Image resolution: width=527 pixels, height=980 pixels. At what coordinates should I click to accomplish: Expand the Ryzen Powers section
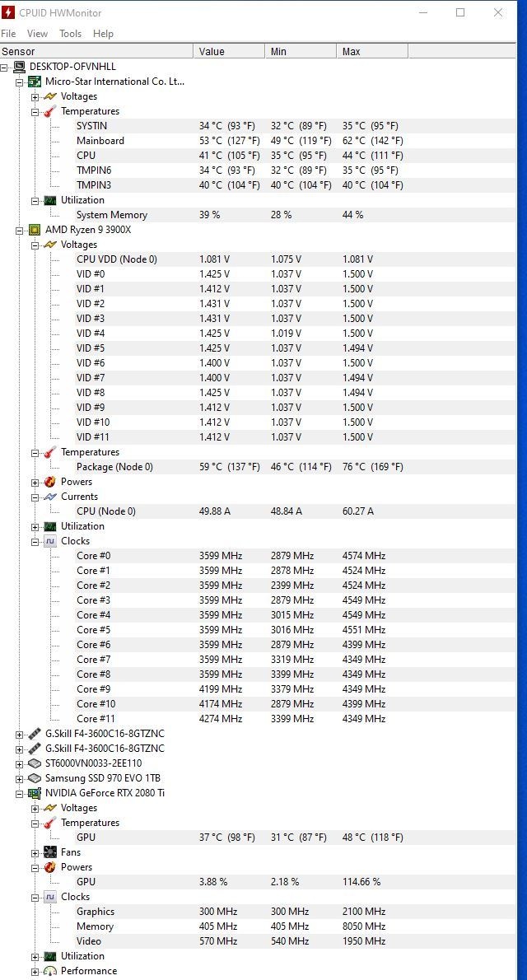tap(35, 483)
